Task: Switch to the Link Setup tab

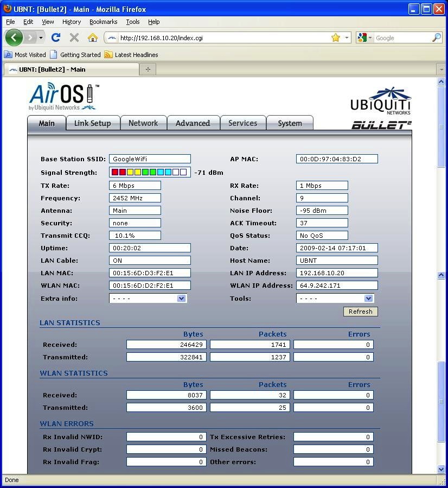Action: click(92, 123)
